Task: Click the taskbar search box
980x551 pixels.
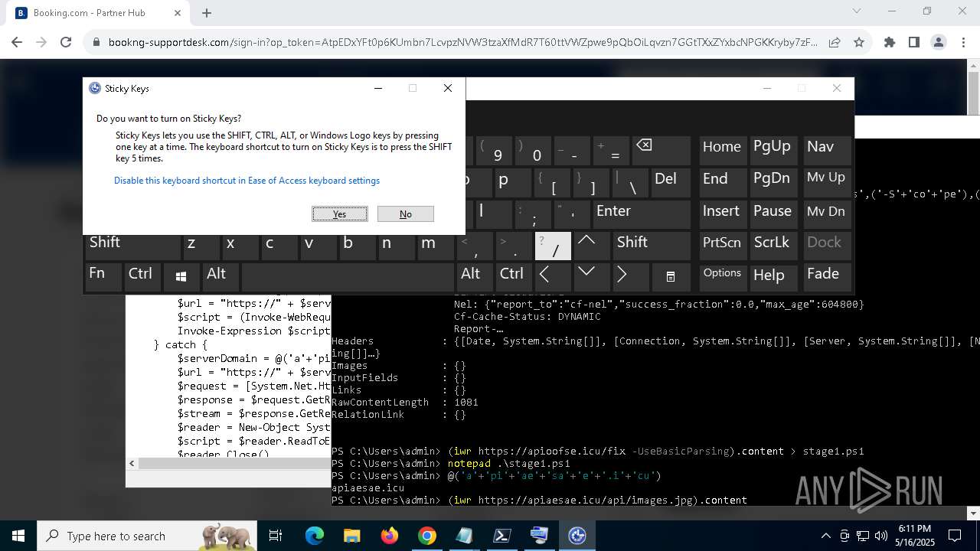Action: [x=147, y=536]
